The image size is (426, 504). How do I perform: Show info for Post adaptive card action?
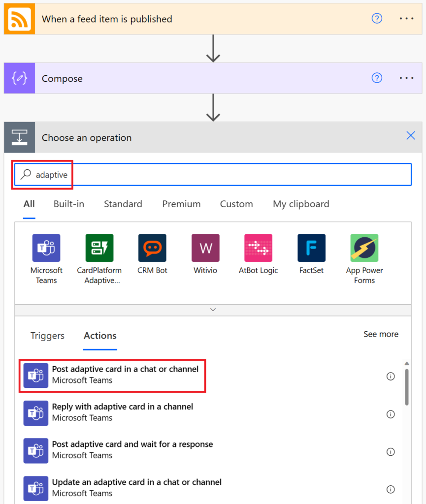click(x=391, y=376)
